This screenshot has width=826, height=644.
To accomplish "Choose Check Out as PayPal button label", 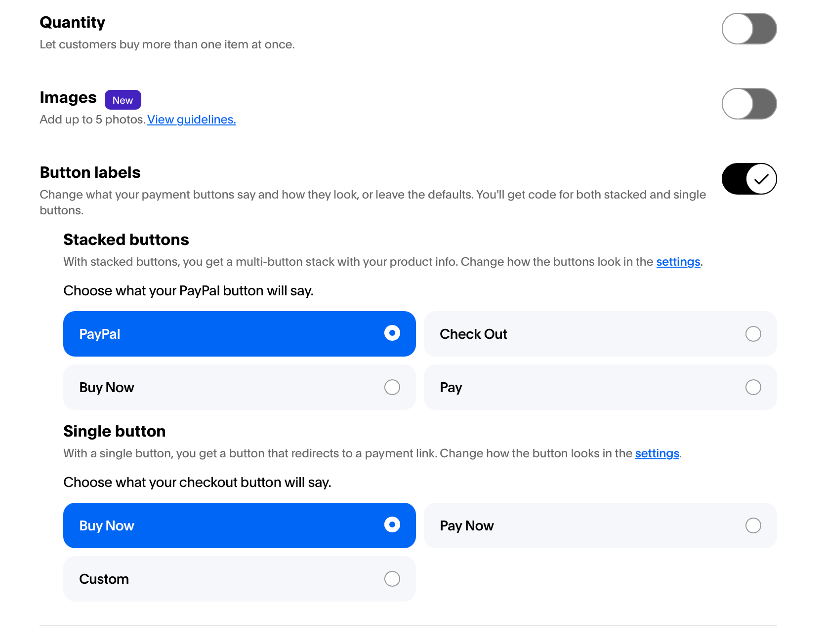I will (600, 334).
